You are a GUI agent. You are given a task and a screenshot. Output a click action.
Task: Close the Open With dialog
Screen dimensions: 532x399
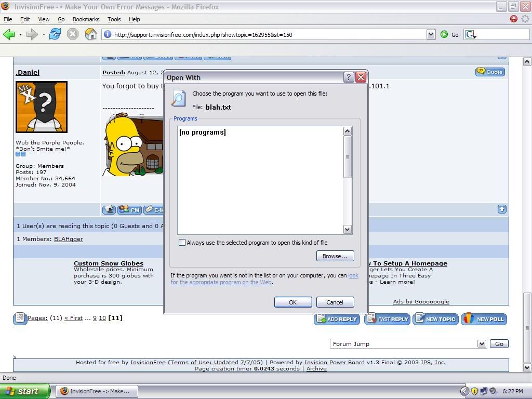click(x=361, y=77)
